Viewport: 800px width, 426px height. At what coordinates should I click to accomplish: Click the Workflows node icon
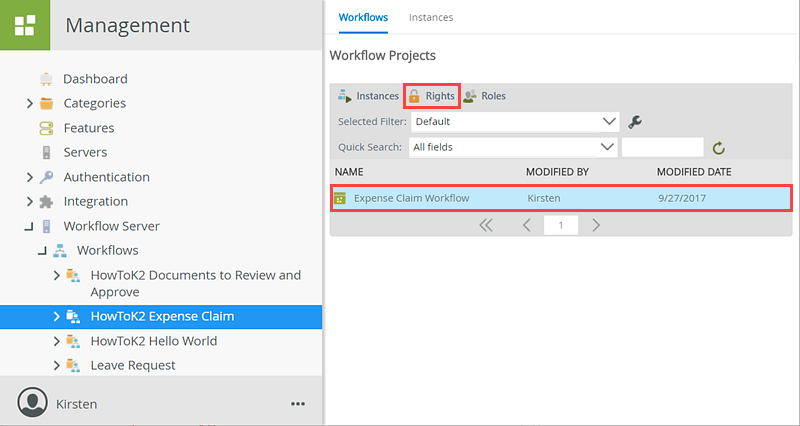(x=60, y=250)
